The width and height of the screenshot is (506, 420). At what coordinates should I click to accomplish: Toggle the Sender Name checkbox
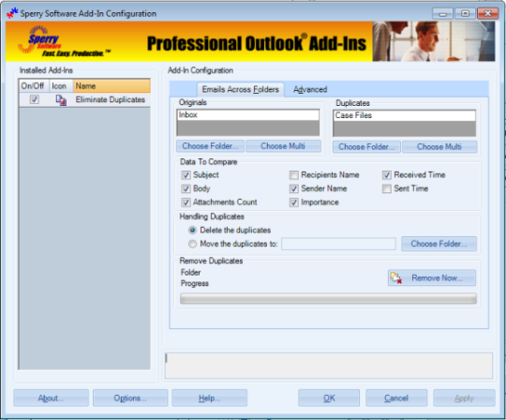(x=293, y=188)
